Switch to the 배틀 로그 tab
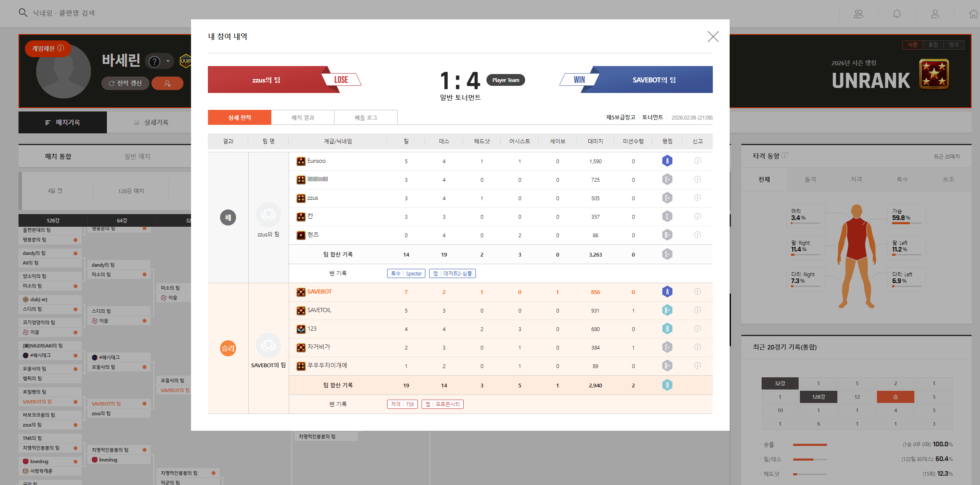Screen dimensions: 980x485 pyautogui.click(x=366, y=117)
